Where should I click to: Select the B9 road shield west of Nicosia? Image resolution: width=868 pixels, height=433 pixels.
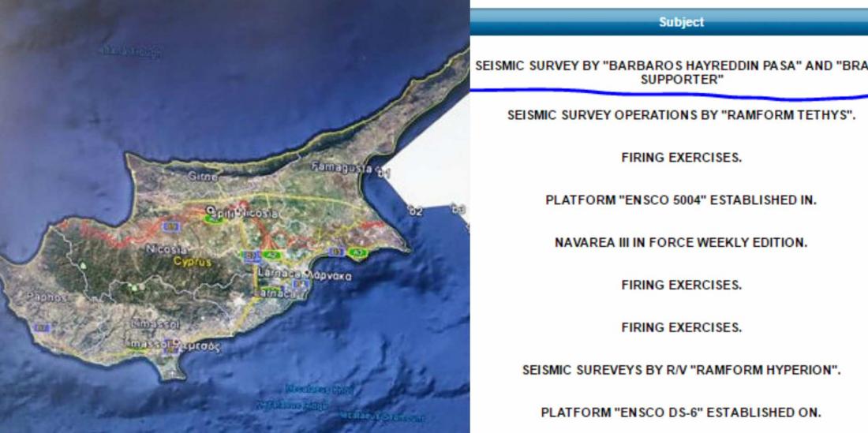[170, 226]
